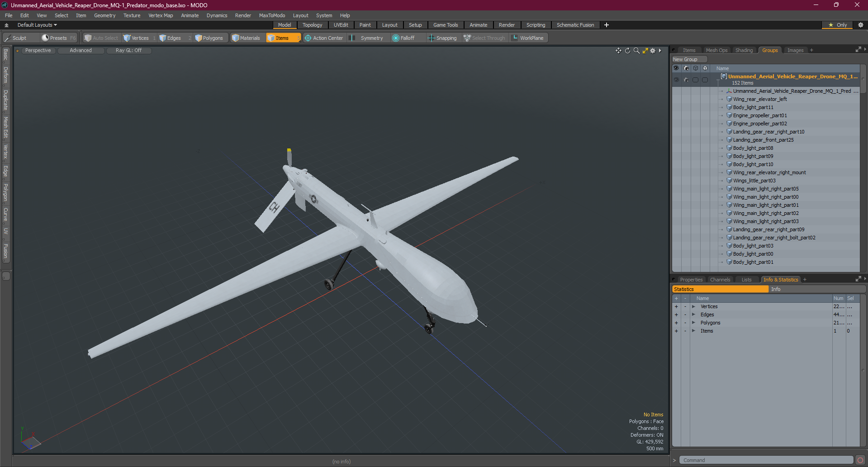The height and width of the screenshot is (467, 868).
Task: Toggle Snapping
Action: (x=443, y=38)
